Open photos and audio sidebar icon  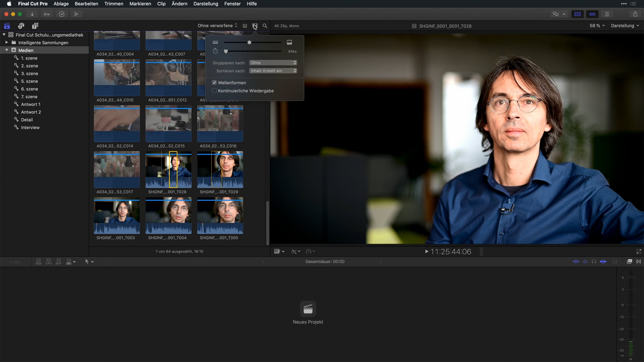tap(21, 26)
